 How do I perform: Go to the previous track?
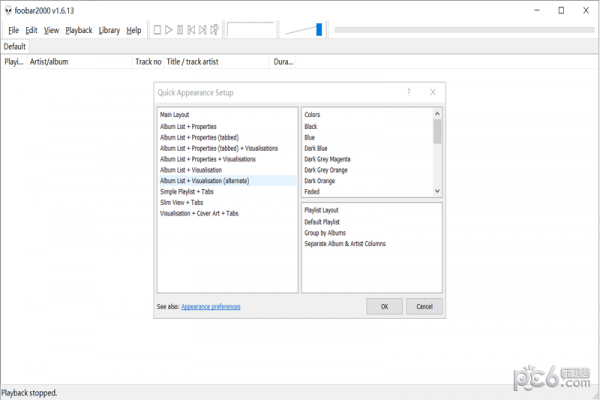click(191, 30)
